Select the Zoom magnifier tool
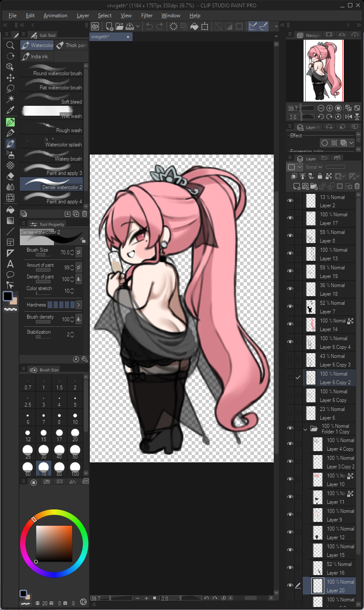364x610 pixels. click(11, 45)
